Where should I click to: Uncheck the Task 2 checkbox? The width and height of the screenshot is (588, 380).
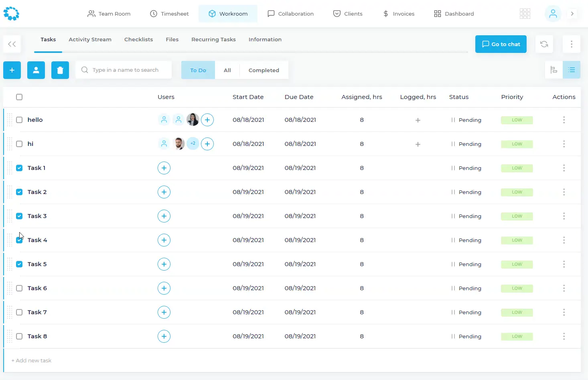[19, 192]
